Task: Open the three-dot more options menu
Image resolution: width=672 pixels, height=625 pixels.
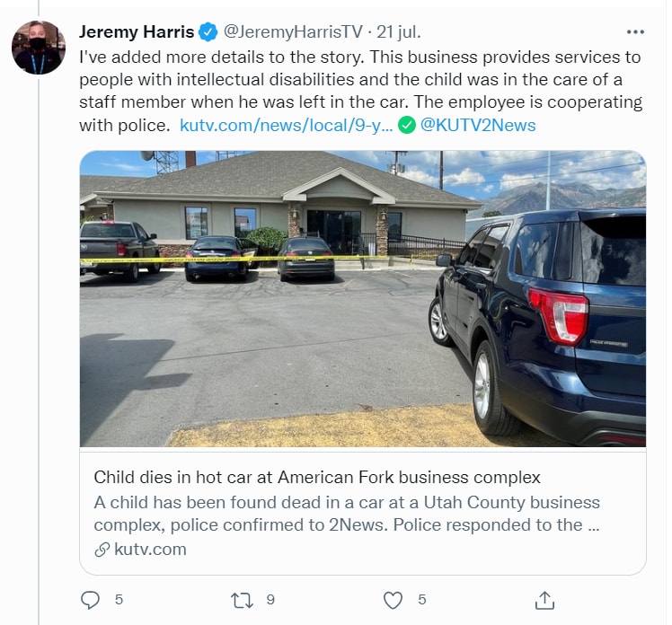Action: click(x=635, y=32)
